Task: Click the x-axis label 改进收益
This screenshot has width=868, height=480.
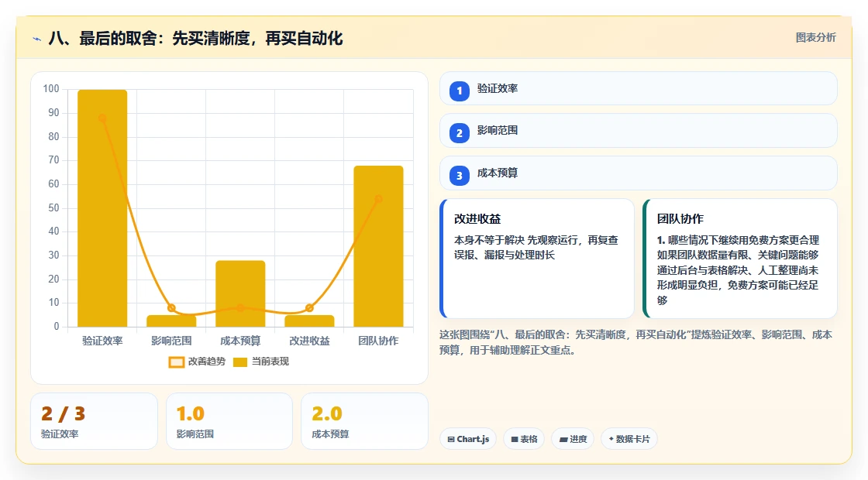Action: pyautogui.click(x=309, y=341)
